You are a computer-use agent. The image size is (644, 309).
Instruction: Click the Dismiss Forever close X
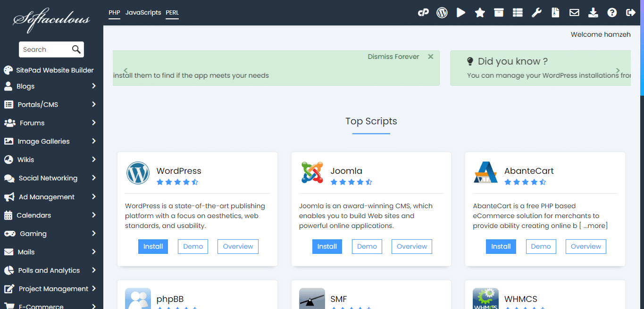click(x=430, y=57)
